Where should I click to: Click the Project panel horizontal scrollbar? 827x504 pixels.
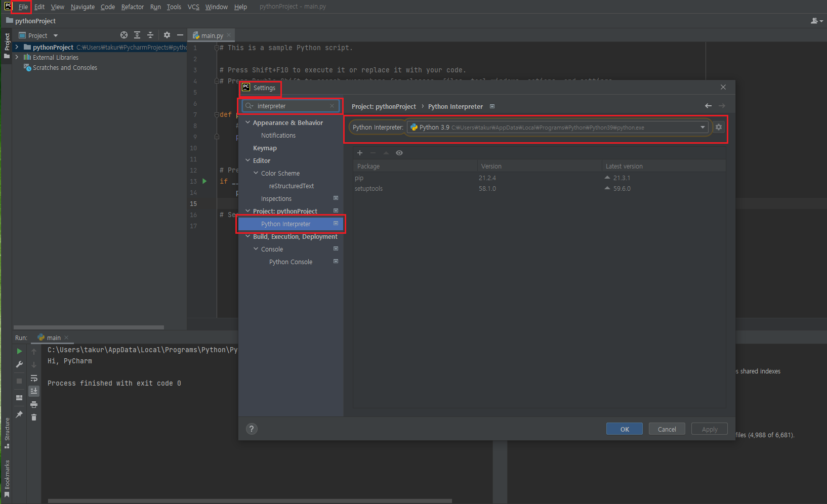coord(89,327)
